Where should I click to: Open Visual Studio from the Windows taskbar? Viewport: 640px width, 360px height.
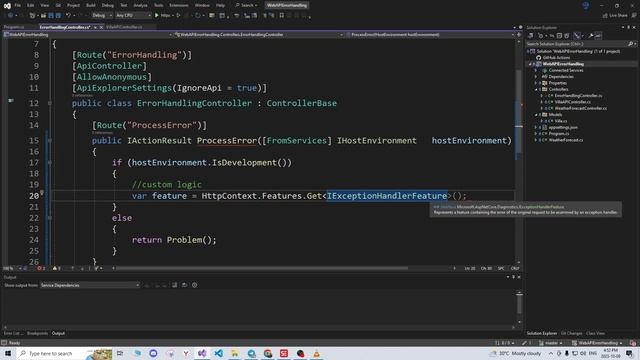tap(202, 353)
